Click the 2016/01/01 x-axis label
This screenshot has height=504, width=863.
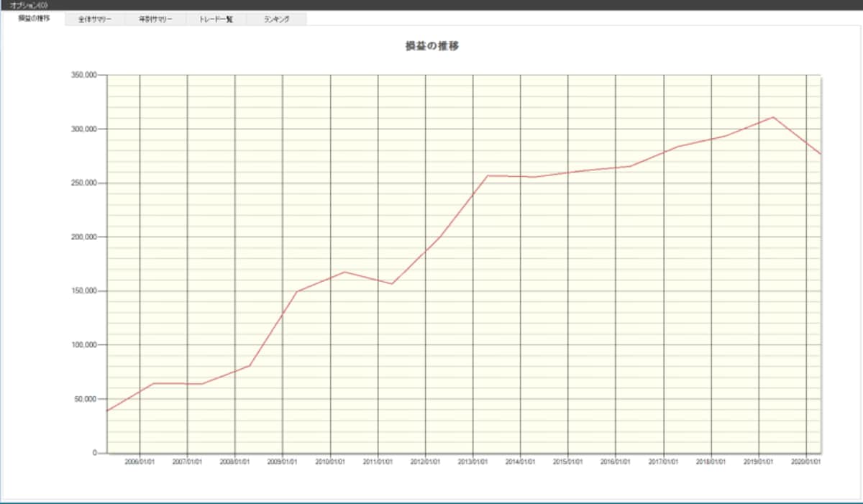(x=616, y=462)
